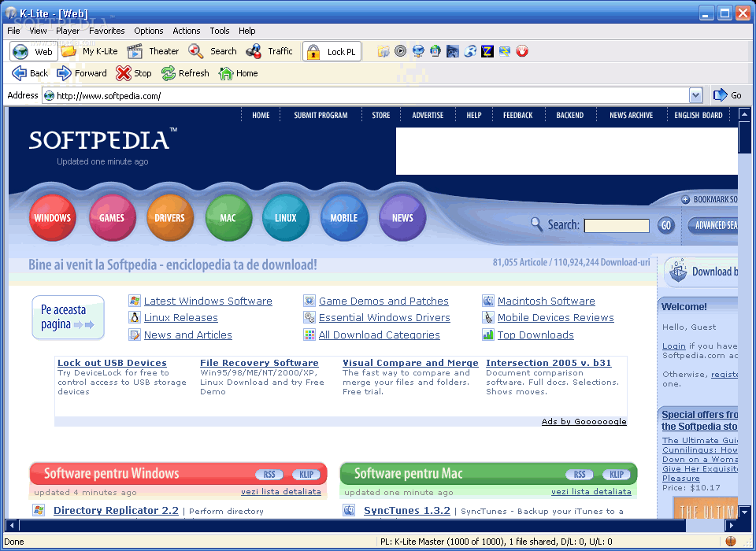Click the red stop-hand icon in toolbar

(522, 51)
